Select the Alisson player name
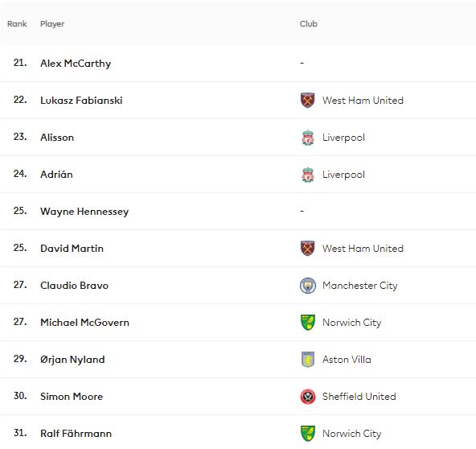Screen dimensions: 476x449 57,138
